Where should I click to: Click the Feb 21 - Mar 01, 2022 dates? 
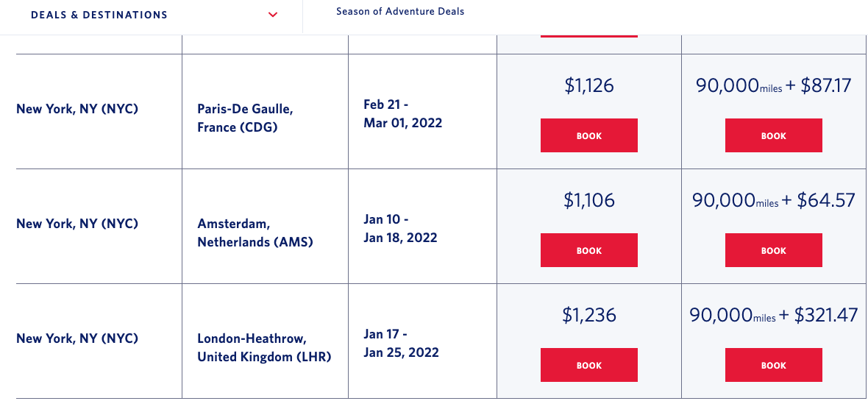402,113
